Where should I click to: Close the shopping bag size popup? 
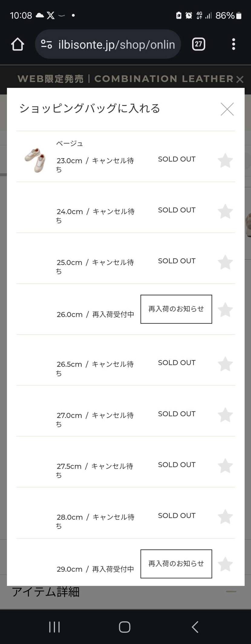coord(227,109)
